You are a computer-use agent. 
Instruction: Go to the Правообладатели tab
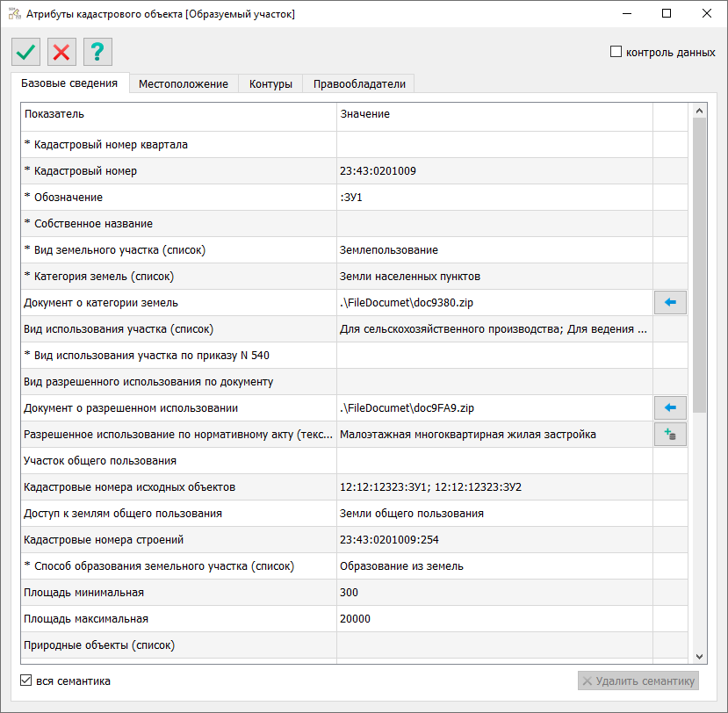[359, 83]
